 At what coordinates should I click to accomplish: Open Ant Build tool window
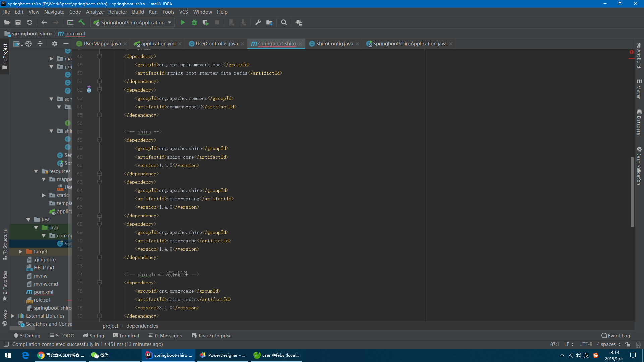[x=639, y=55]
